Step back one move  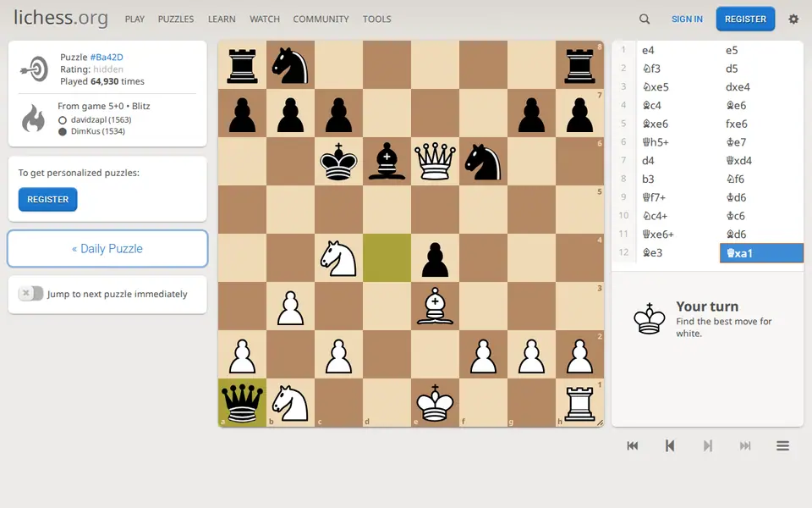point(670,446)
